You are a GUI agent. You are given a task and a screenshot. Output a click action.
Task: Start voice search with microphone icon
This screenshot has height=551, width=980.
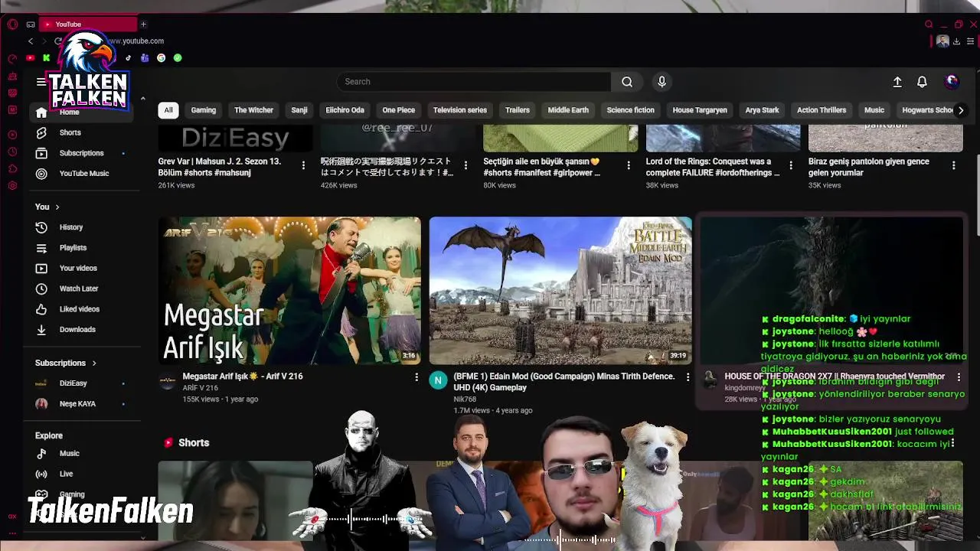pos(662,82)
